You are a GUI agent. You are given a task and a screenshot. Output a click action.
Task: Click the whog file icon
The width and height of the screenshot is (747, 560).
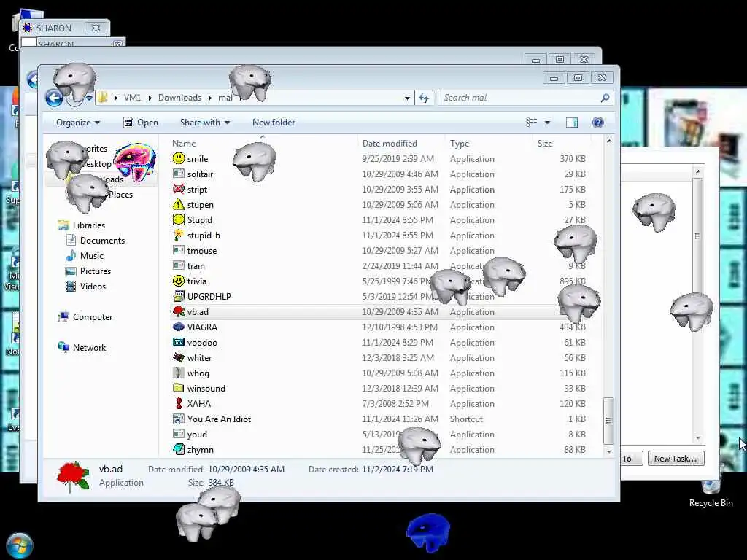(x=179, y=373)
